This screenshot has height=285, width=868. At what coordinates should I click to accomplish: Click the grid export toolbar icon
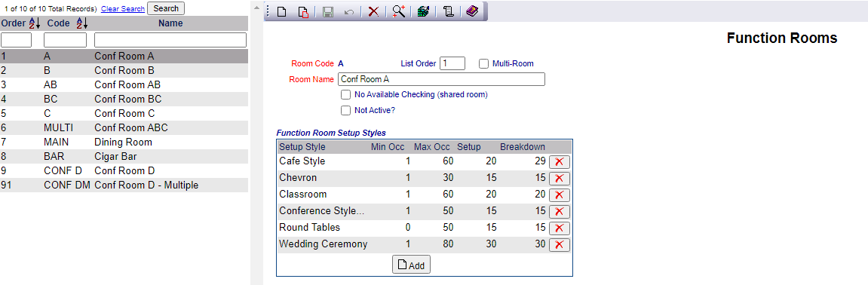click(424, 11)
